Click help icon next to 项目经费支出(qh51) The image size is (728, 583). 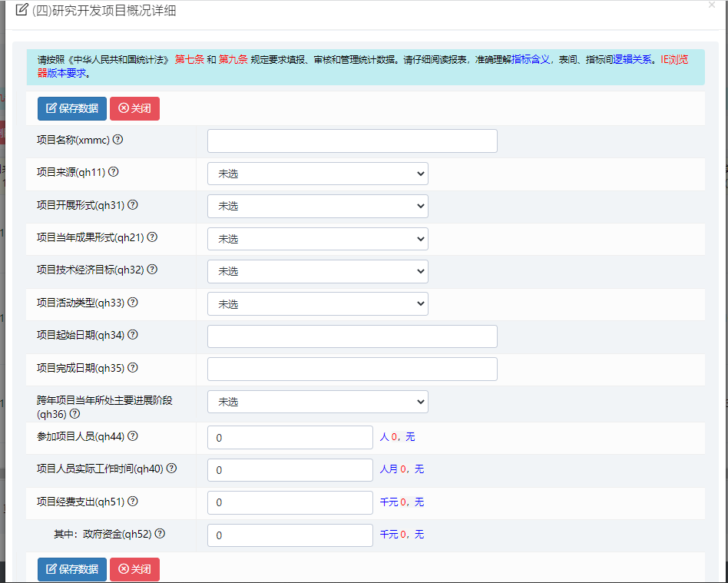pyautogui.click(x=133, y=502)
